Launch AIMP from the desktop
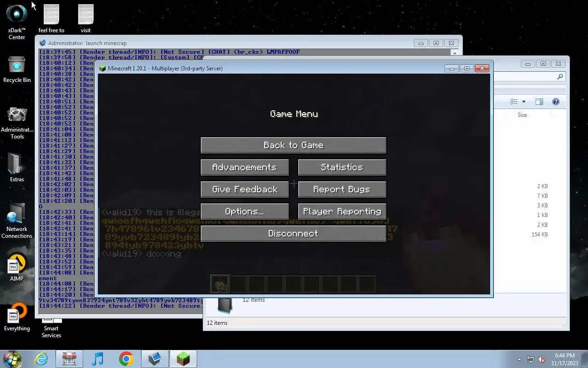This screenshot has width=588, height=368. [17, 268]
